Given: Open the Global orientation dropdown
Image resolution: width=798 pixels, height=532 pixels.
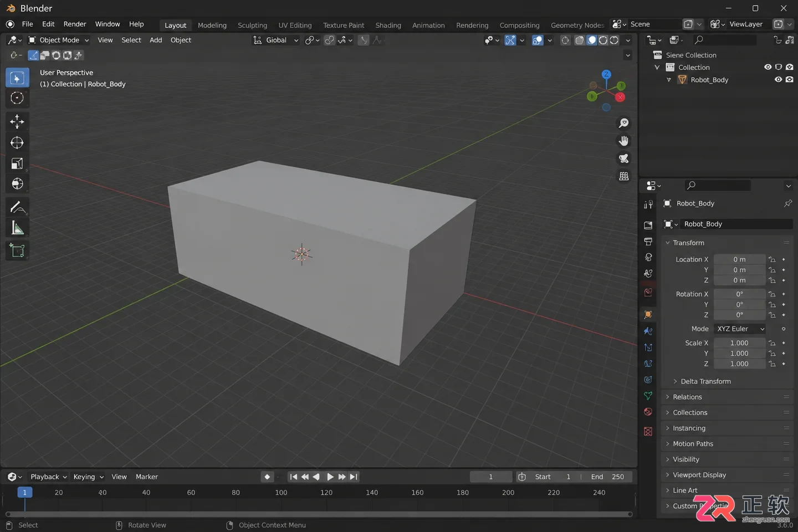Looking at the screenshot, I should pos(275,40).
